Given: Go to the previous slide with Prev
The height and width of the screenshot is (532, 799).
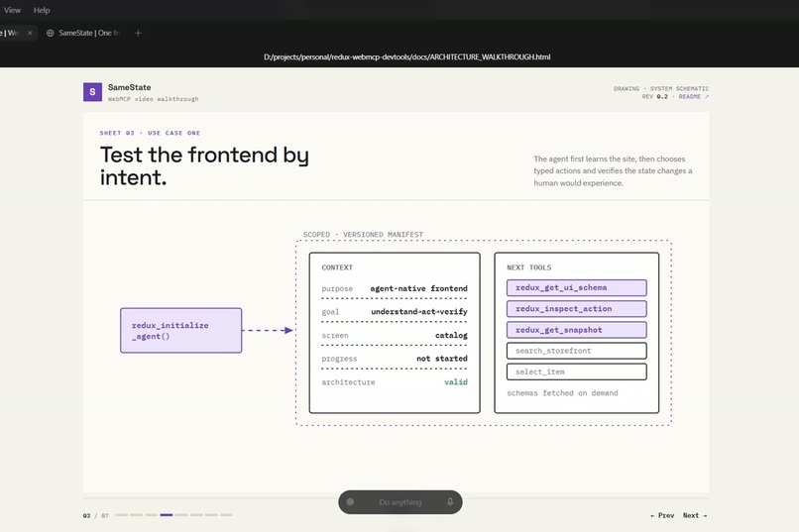Looking at the screenshot, I should (x=662, y=516).
